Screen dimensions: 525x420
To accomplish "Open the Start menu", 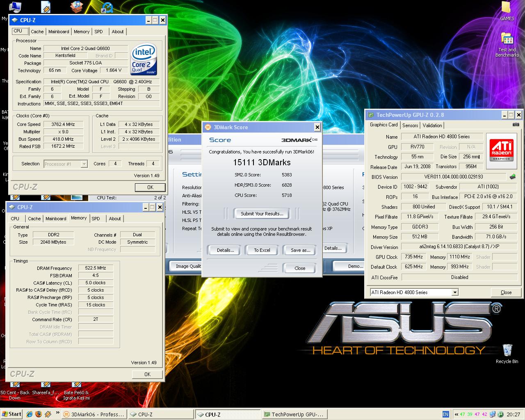I will coord(12,414).
